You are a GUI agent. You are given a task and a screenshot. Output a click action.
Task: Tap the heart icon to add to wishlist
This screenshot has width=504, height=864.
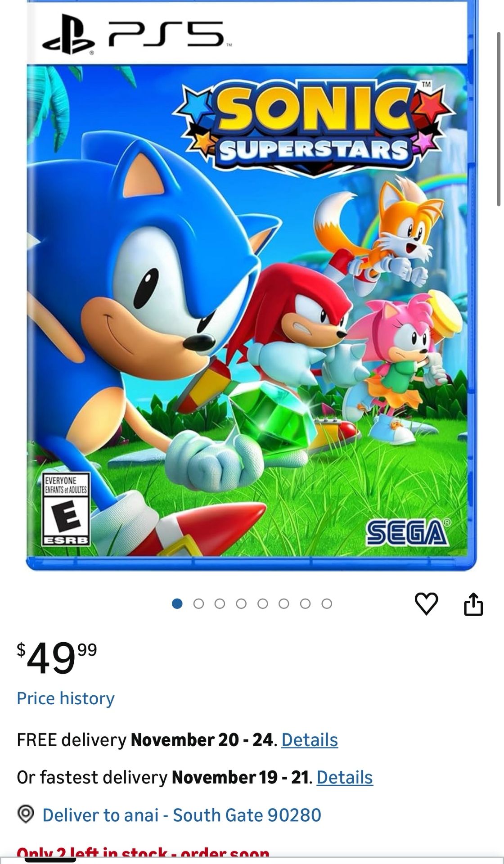[x=426, y=603]
